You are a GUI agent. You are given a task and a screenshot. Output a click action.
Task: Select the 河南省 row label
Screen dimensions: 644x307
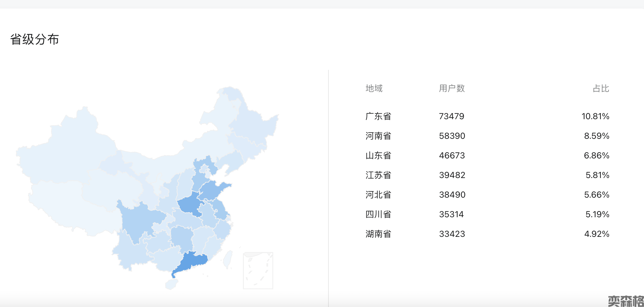378,136
